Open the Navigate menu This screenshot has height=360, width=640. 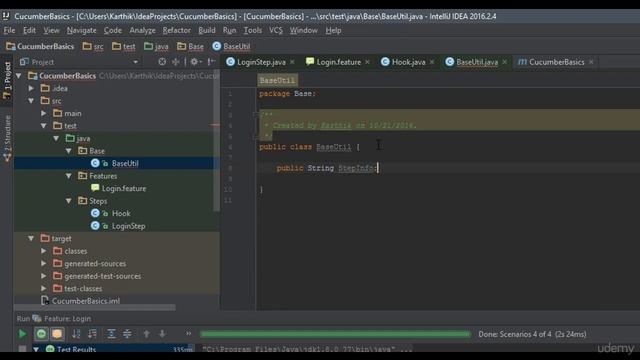pyautogui.click(x=82, y=30)
